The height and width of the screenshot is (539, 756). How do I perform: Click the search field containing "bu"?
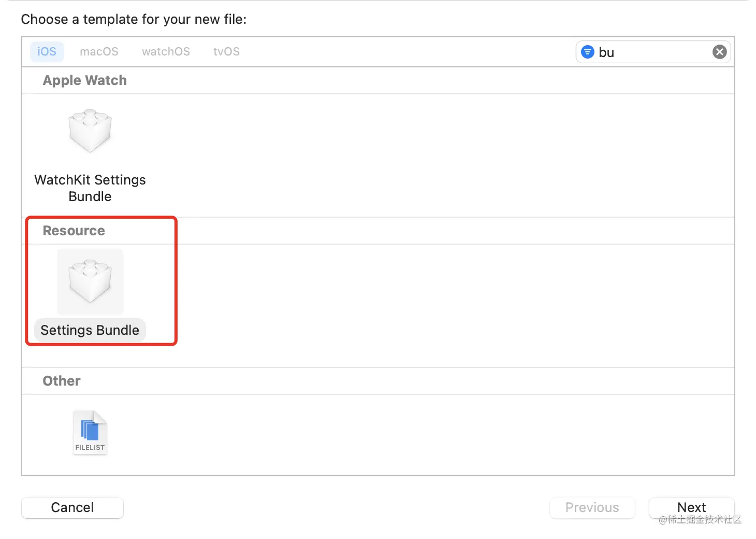[652, 52]
